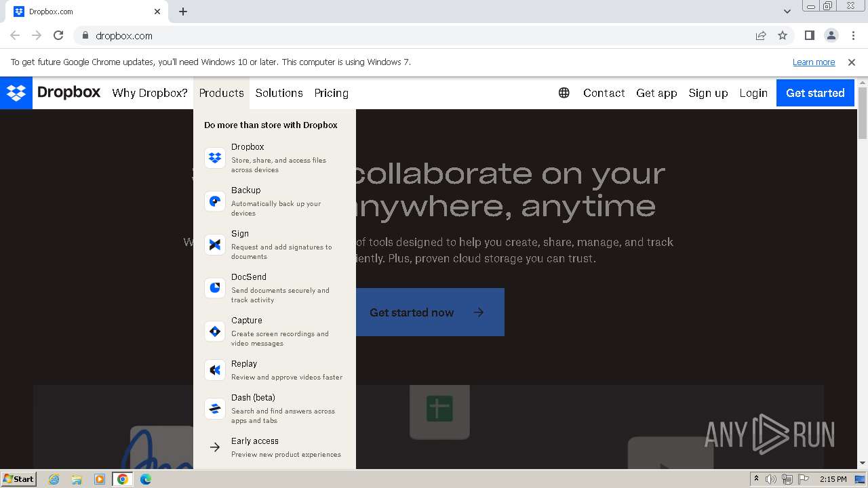This screenshot has height=488, width=868.
Task: Click 'Create screen recordings and video messages'
Action: (x=280, y=338)
